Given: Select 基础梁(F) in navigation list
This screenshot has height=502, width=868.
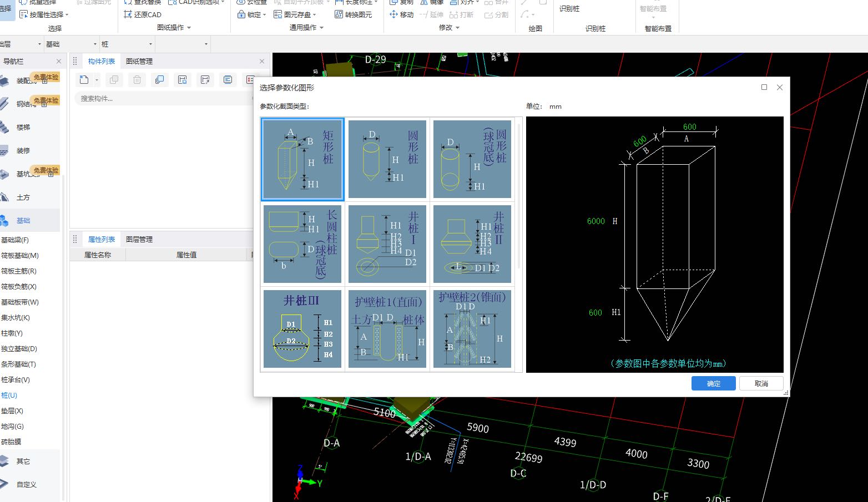Looking at the screenshot, I should pos(15,240).
